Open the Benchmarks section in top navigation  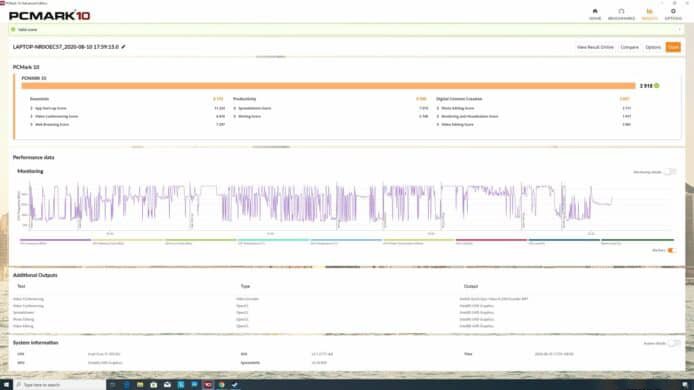(x=621, y=14)
